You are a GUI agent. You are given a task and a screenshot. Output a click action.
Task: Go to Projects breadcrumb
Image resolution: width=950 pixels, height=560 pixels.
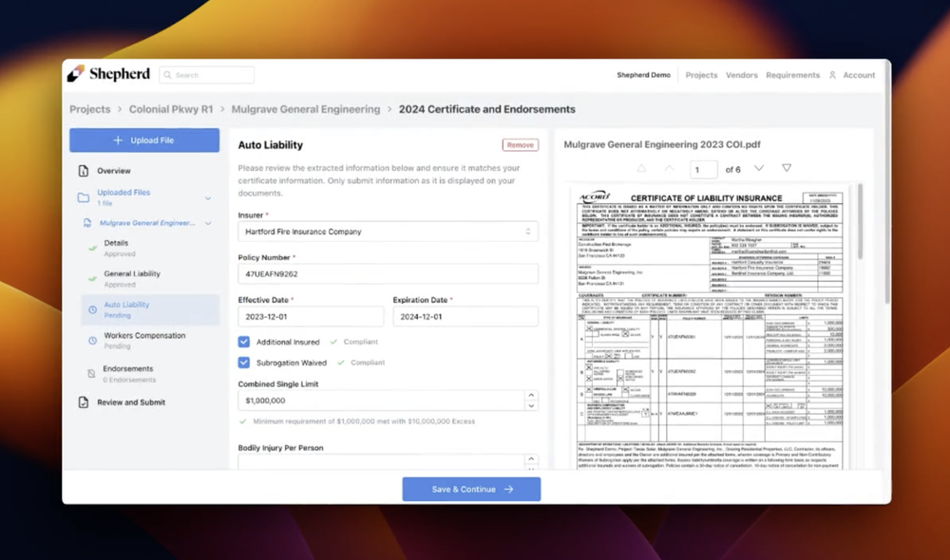[x=89, y=109]
